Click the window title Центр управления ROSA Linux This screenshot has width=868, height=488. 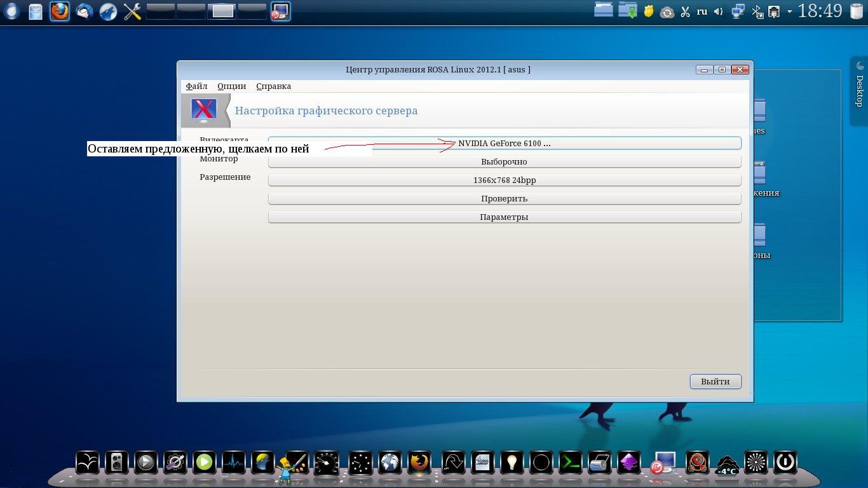point(438,69)
